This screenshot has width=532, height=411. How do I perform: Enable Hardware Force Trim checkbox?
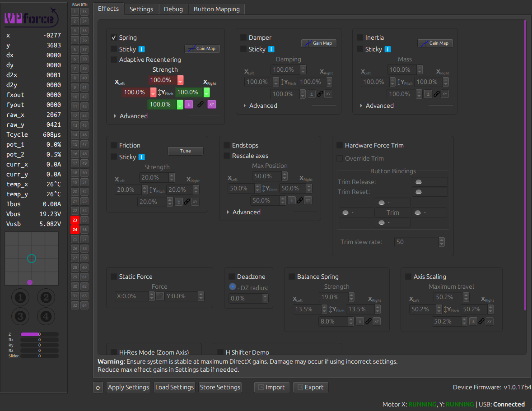pos(339,145)
